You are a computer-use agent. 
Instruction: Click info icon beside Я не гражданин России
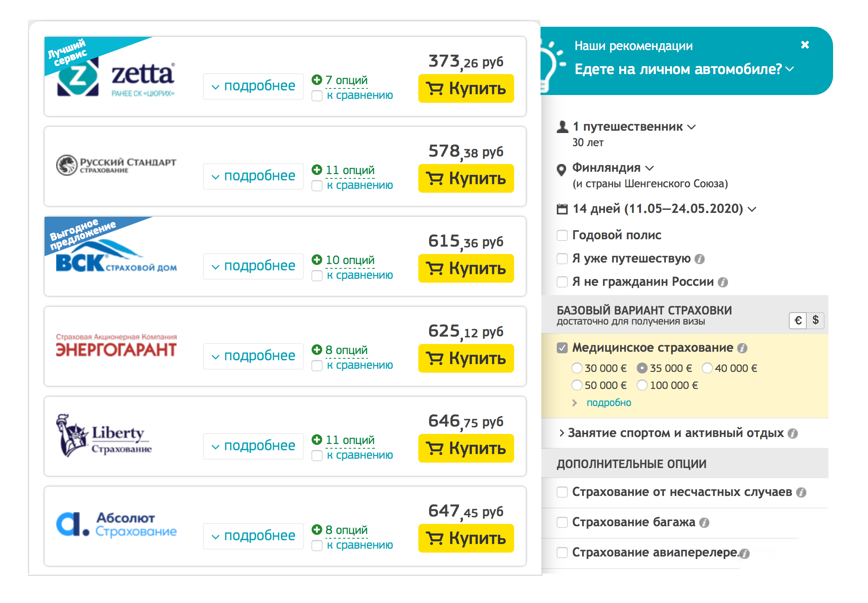click(x=722, y=282)
